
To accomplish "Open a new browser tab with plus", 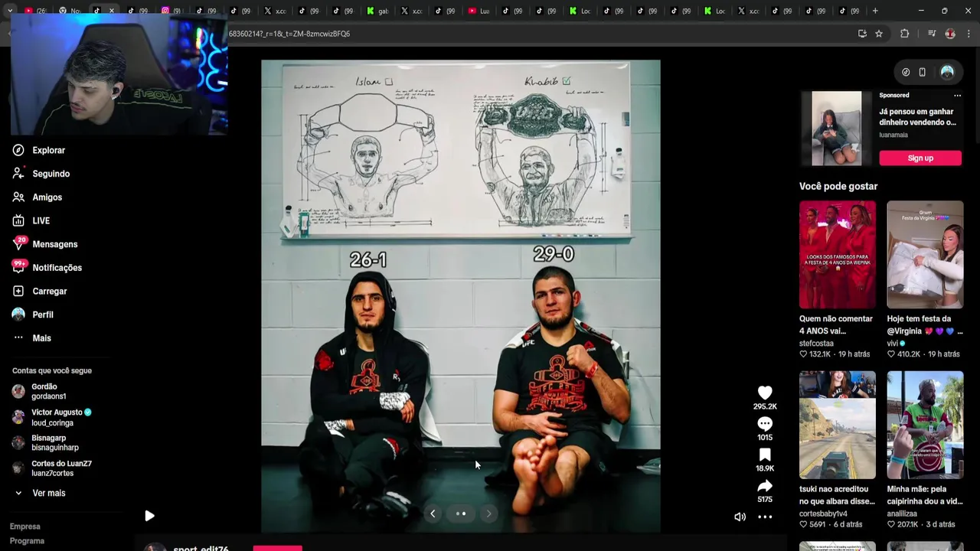I will point(875,11).
